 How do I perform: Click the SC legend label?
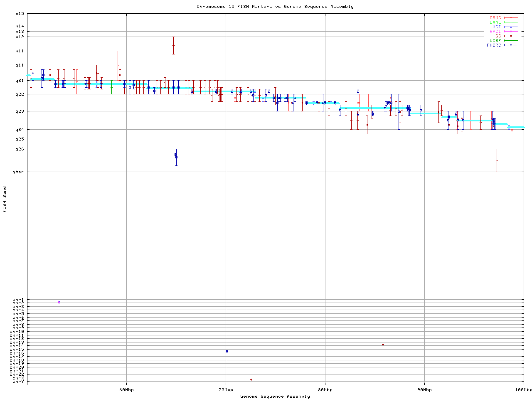pyautogui.click(x=498, y=36)
